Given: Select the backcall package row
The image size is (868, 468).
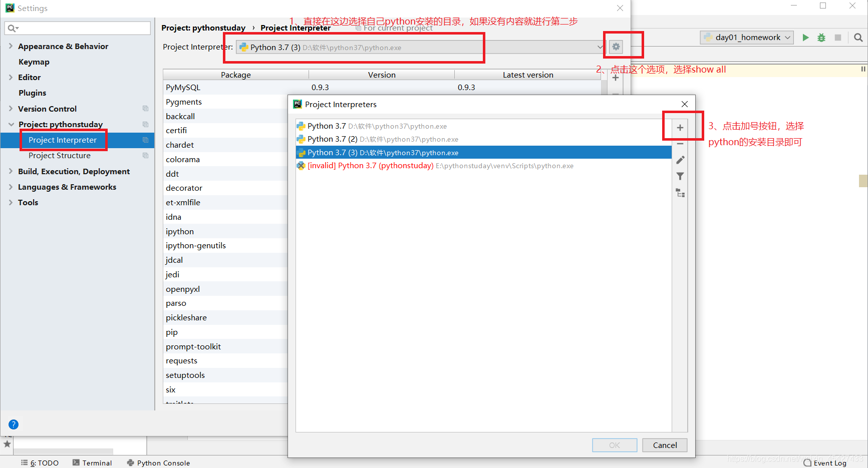Looking at the screenshot, I should [x=225, y=116].
